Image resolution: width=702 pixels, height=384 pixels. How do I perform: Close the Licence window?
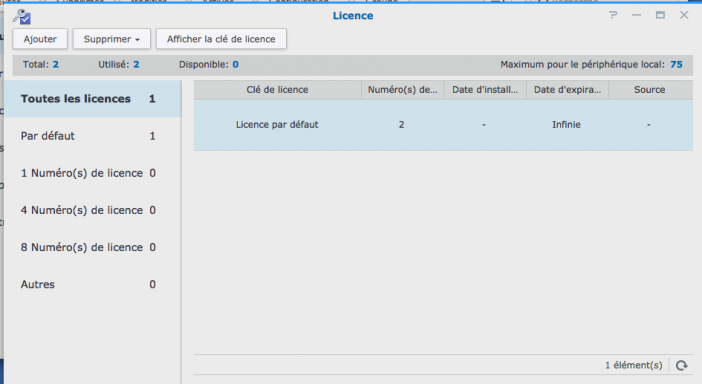(x=684, y=15)
